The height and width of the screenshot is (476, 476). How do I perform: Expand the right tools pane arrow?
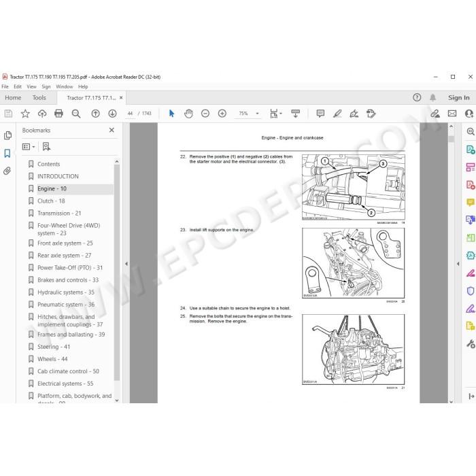458,264
